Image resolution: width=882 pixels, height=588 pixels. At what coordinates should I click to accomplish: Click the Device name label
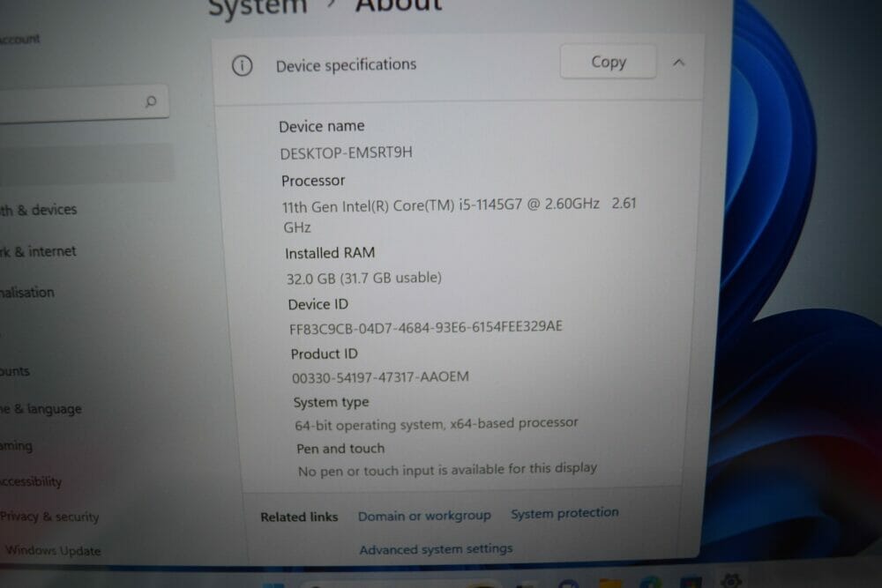coord(321,126)
